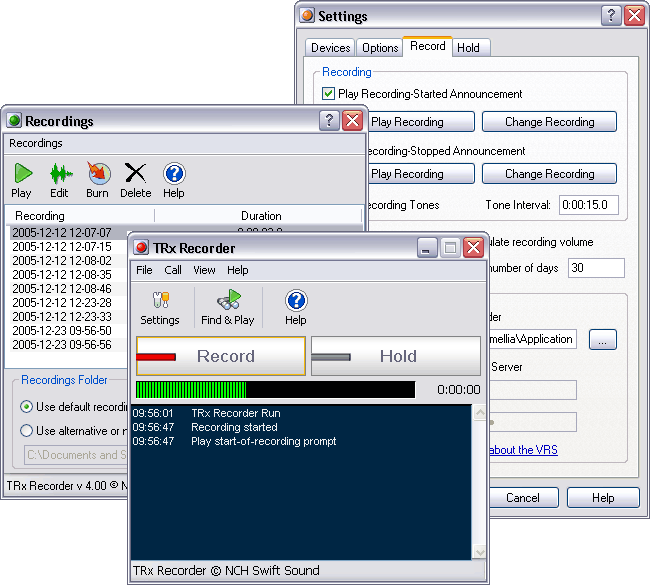Click the Recording column header

point(80,216)
